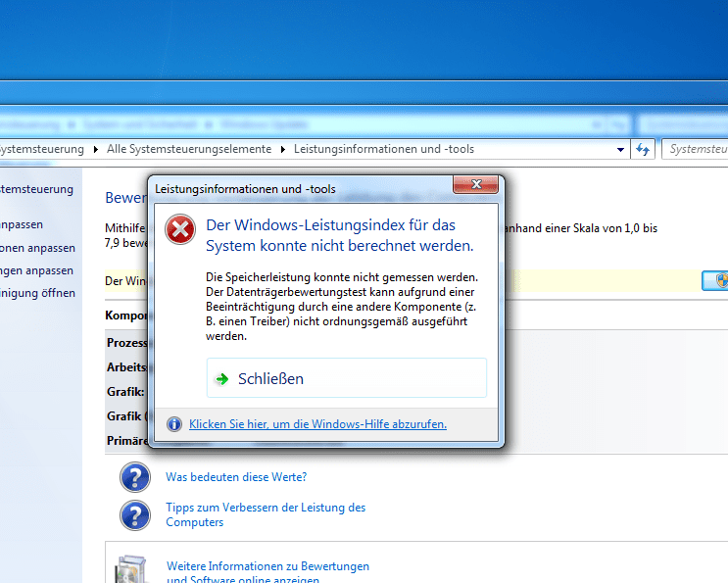This screenshot has width=728, height=583.
Task: Click help icon beside Tipps zum Verbessern
Action: point(135,515)
